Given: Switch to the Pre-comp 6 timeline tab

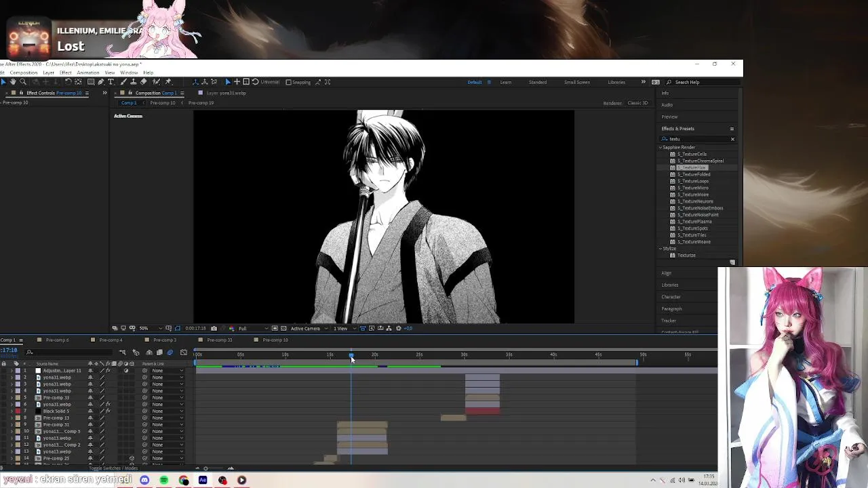Looking at the screenshot, I should point(57,340).
